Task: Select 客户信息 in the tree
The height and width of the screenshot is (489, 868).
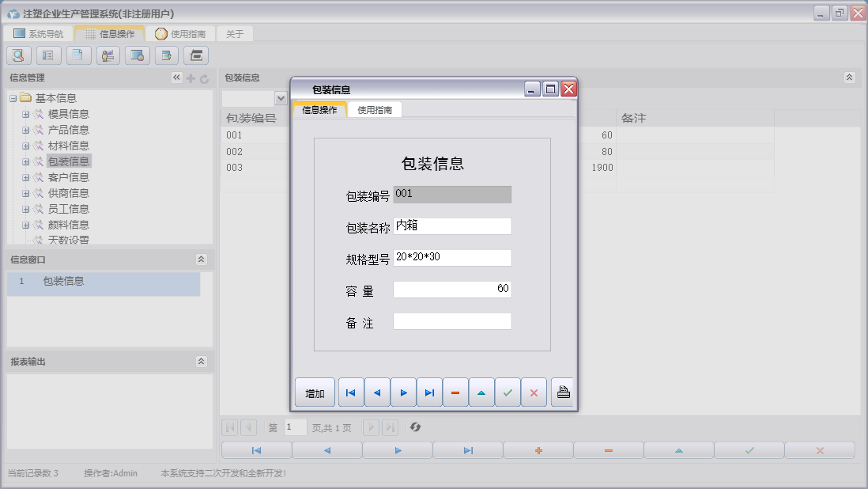Action: pyautogui.click(x=69, y=177)
